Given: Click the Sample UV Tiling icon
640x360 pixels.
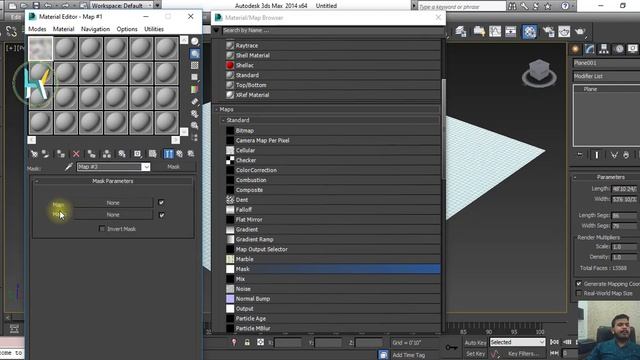Looking at the screenshot, I should pos(195,77).
